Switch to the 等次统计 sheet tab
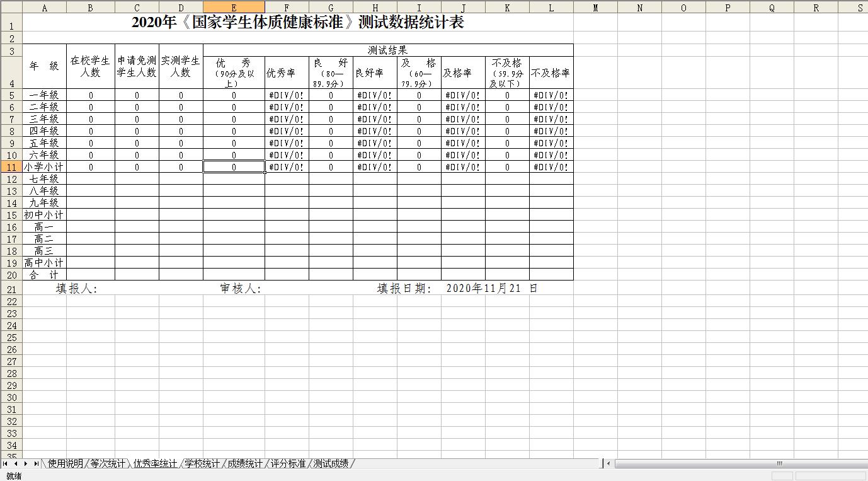 tap(107, 463)
